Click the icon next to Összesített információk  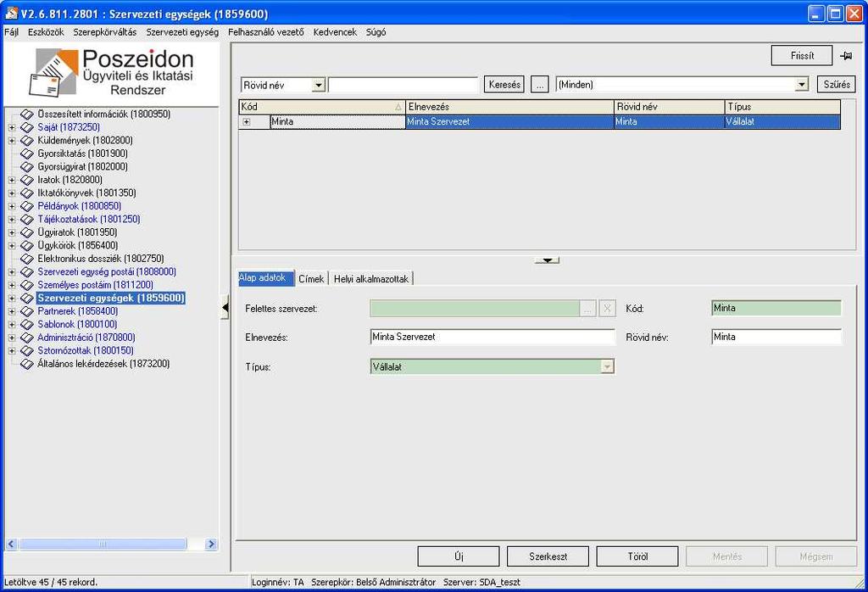tap(26, 114)
